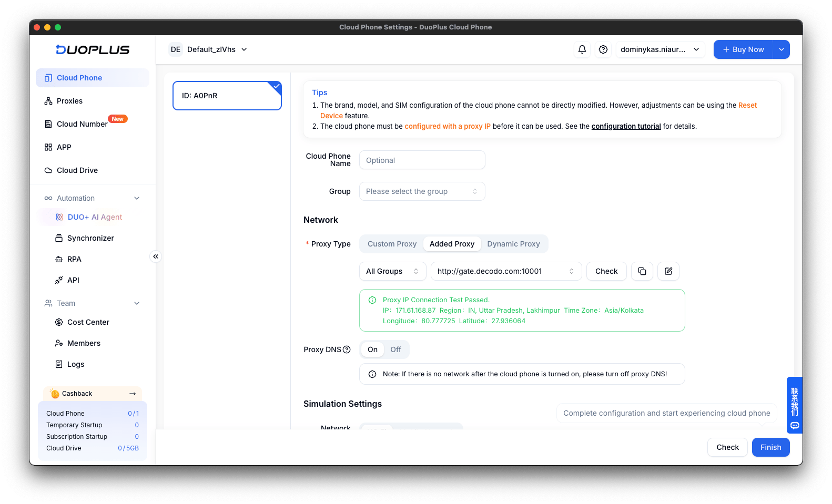This screenshot has width=832, height=504.
Task: Open notifications bell icon
Action: [x=582, y=49]
